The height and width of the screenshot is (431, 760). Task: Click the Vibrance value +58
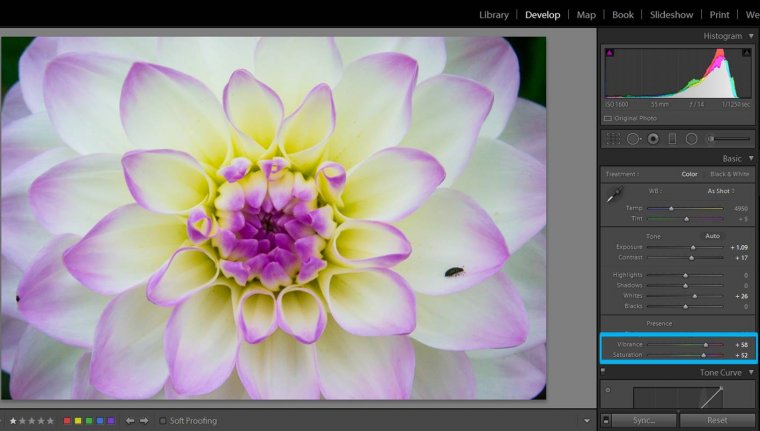[x=742, y=345]
